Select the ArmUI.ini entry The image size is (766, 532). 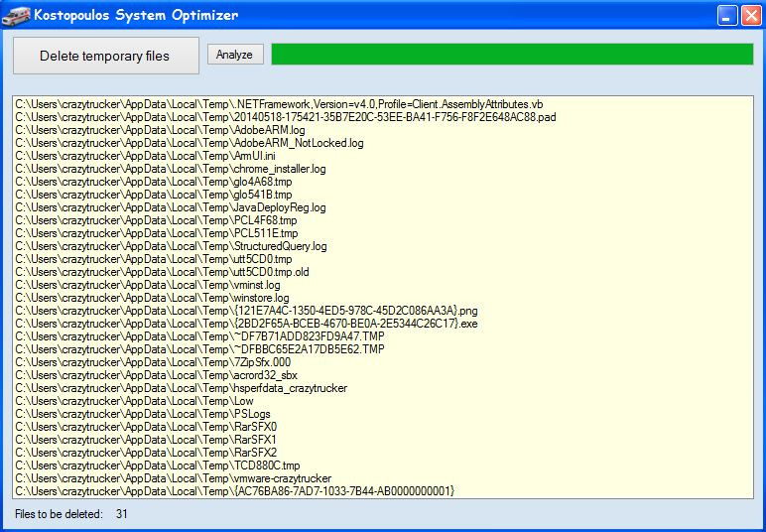click(x=145, y=156)
